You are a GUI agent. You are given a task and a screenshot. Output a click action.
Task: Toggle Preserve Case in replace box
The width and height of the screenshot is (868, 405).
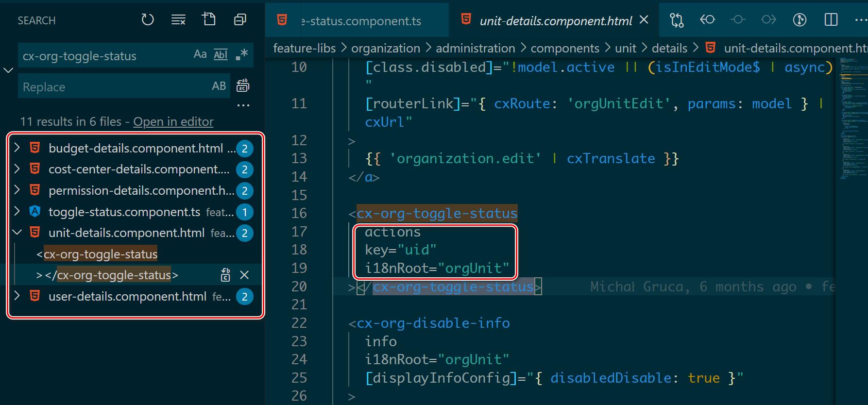pyautogui.click(x=219, y=86)
